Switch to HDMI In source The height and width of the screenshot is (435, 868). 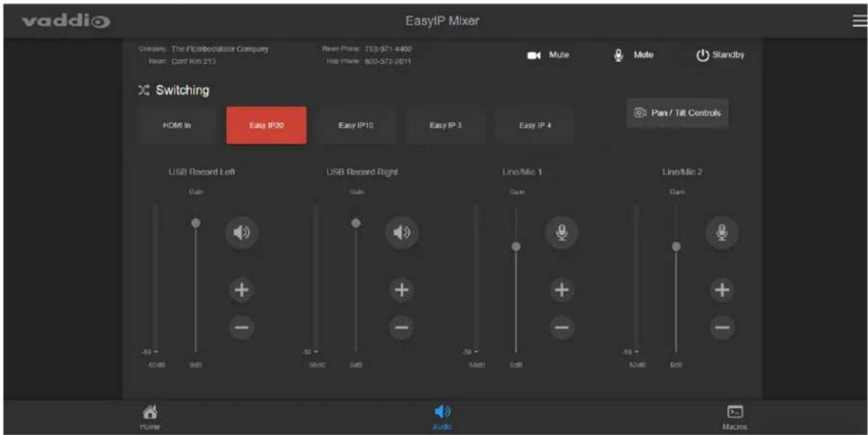(x=177, y=126)
